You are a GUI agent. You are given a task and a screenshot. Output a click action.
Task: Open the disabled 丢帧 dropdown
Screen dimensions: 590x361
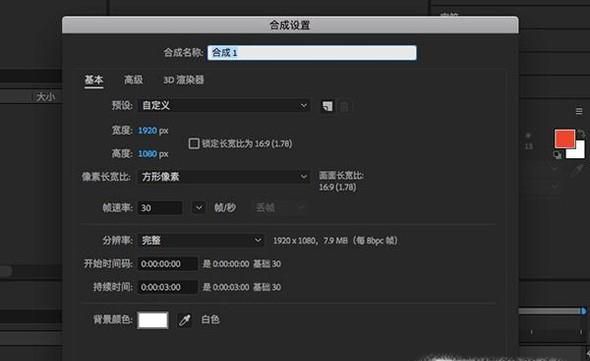point(280,207)
